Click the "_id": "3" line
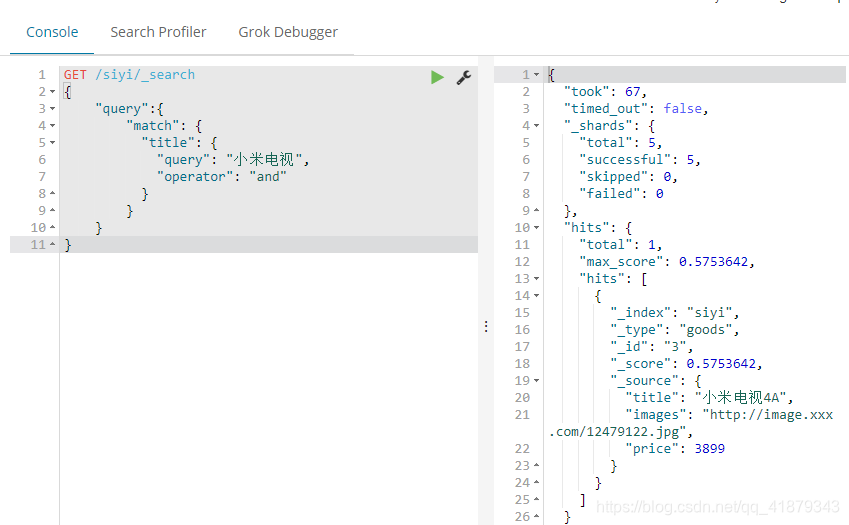This screenshot has width=849, height=525. (x=651, y=346)
